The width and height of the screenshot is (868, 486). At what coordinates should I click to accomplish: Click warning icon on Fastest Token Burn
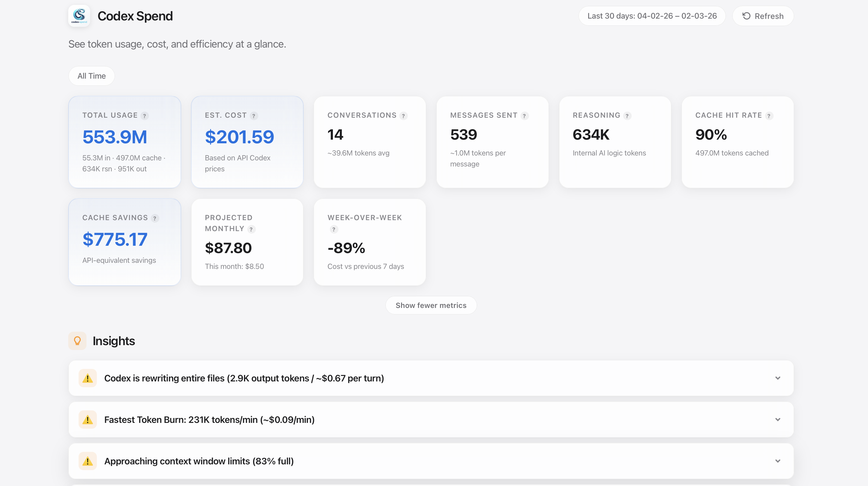pyautogui.click(x=88, y=420)
